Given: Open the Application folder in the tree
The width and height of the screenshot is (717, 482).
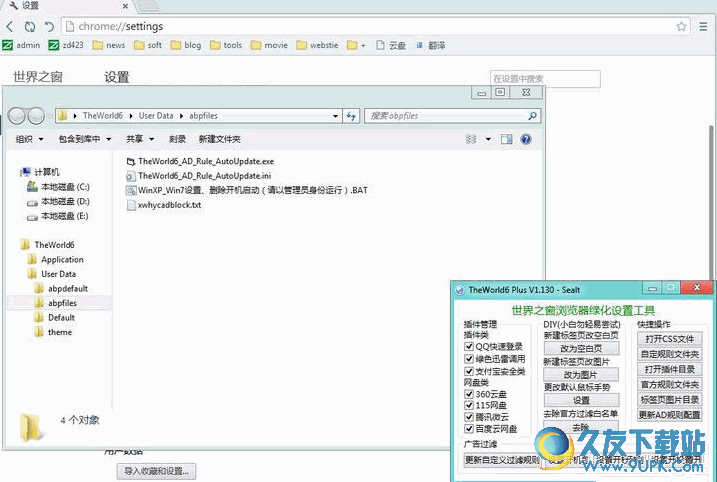Looking at the screenshot, I should click(56, 260).
